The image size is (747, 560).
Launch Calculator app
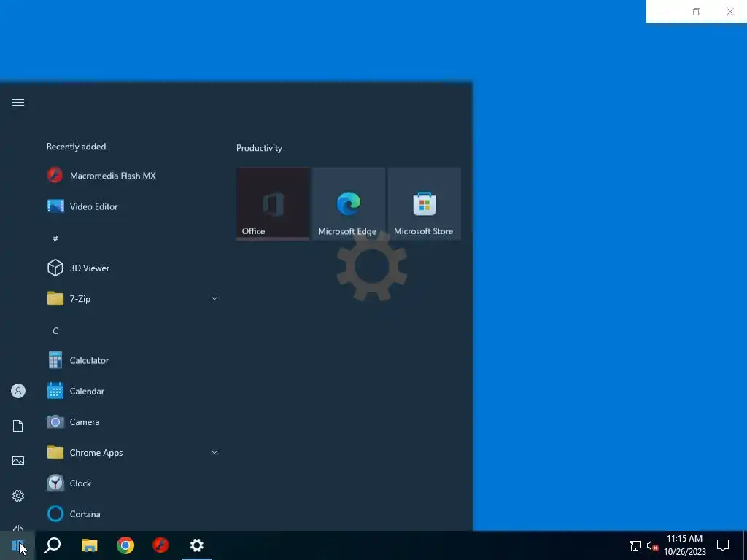pyautogui.click(x=133, y=360)
